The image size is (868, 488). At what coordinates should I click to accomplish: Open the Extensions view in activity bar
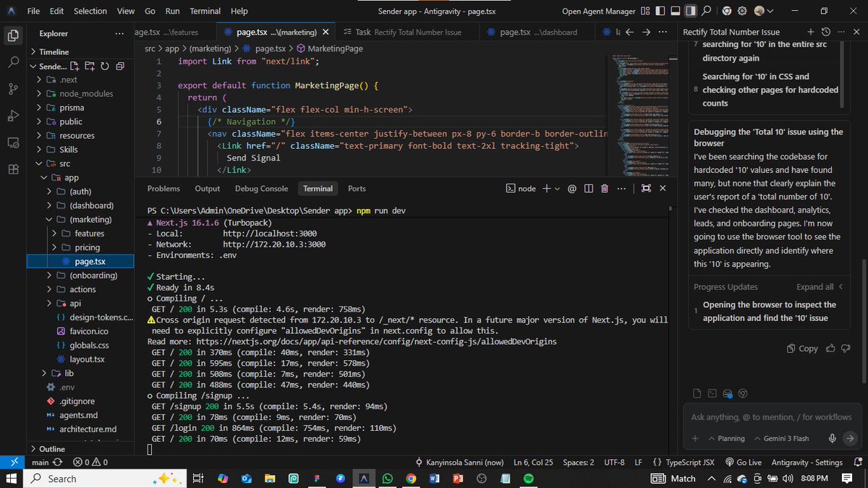[x=13, y=169]
